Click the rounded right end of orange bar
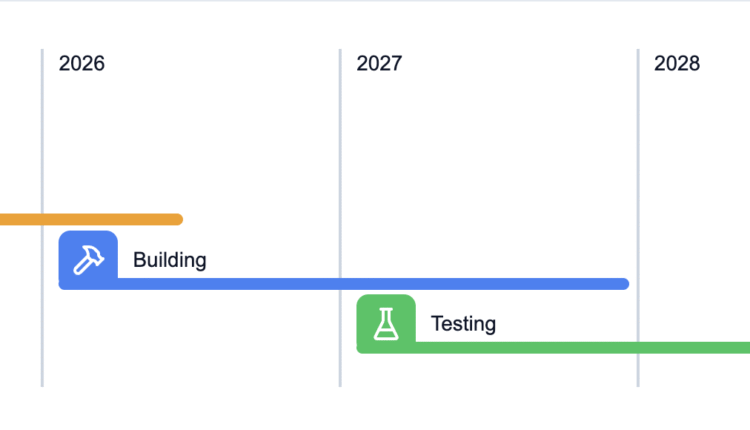The height and width of the screenshot is (430, 750). 177,219
